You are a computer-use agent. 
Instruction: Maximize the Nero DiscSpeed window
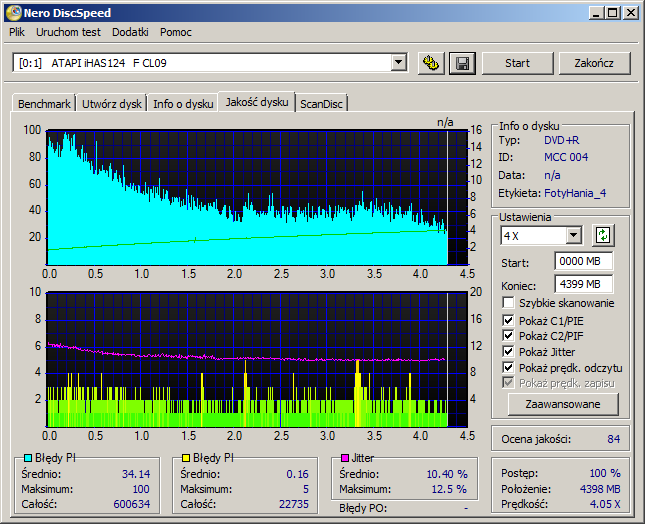[613, 13]
